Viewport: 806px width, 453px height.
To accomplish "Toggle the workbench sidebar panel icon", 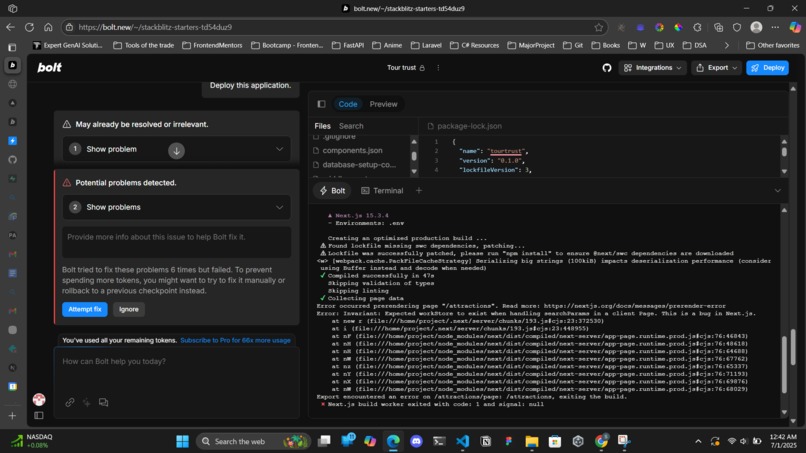I will [321, 104].
